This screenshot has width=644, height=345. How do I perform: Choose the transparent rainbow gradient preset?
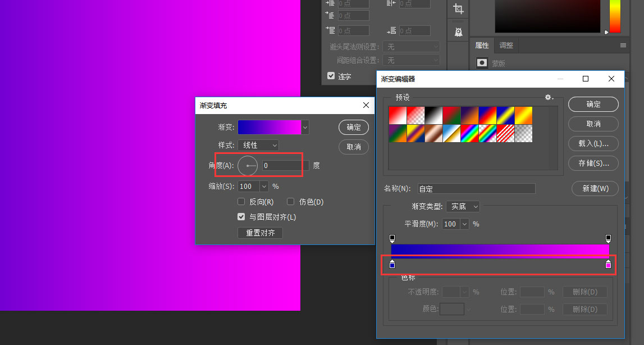[x=487, y=133]
